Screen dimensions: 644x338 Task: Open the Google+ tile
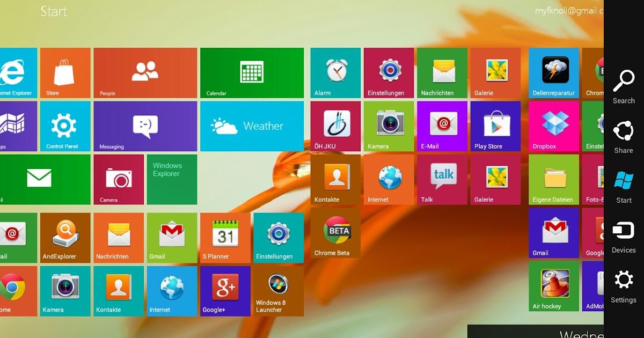pos(225,291)
